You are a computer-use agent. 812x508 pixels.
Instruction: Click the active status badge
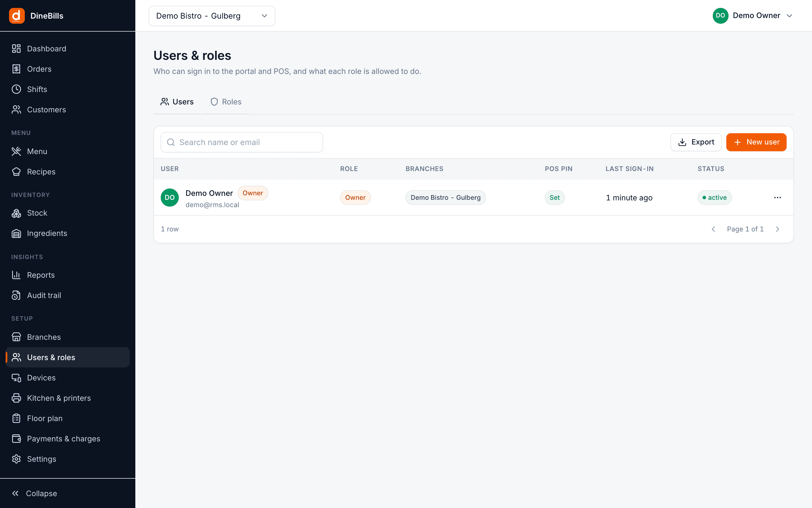pos(714,198)
